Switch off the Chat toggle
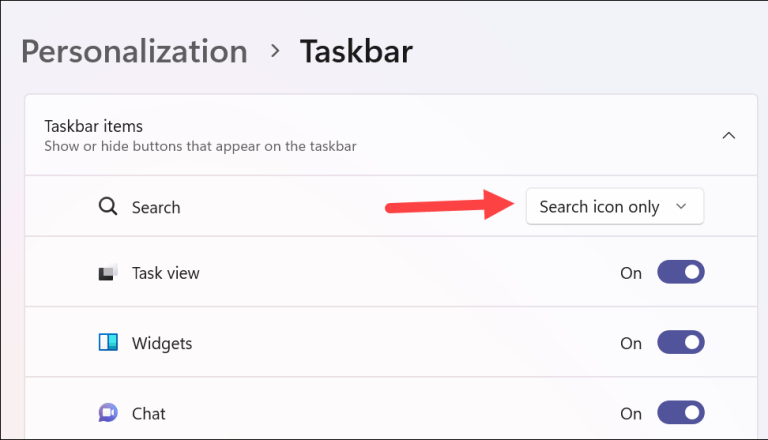 click(681, 413)
